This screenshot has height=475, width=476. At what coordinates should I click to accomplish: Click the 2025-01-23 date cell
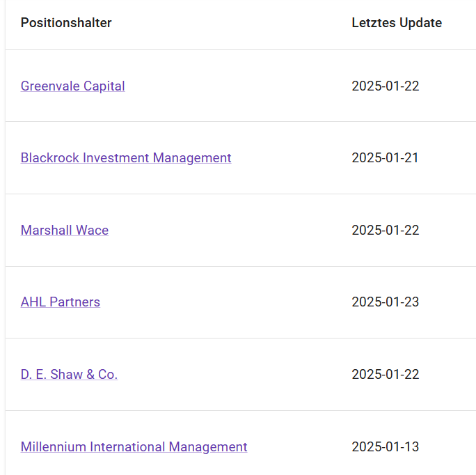(385, 302)
